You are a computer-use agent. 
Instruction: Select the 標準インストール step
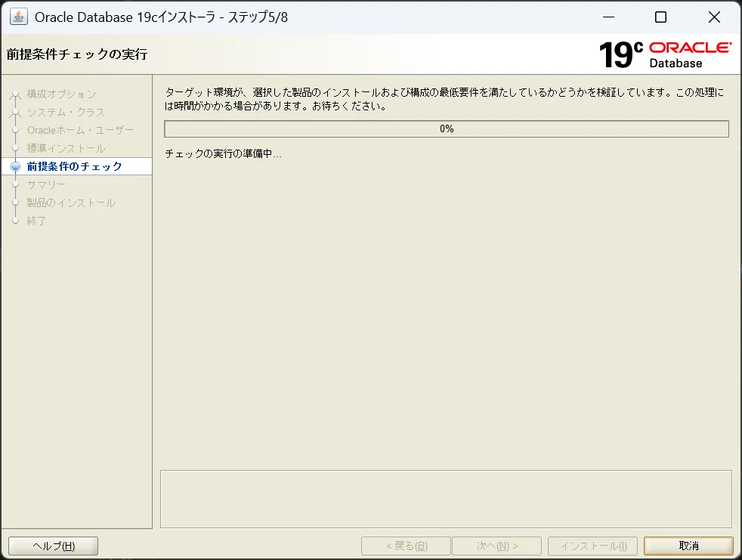66,148
